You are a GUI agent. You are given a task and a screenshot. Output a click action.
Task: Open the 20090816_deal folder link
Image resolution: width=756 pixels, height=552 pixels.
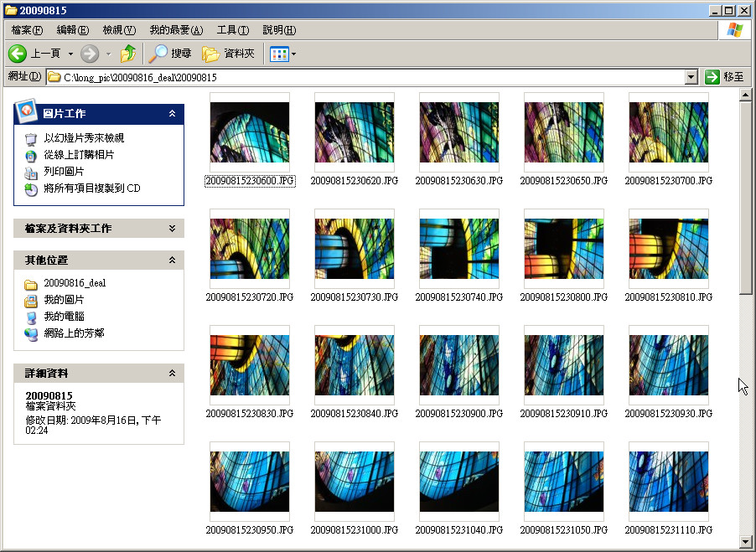click(x=75, y=283)
